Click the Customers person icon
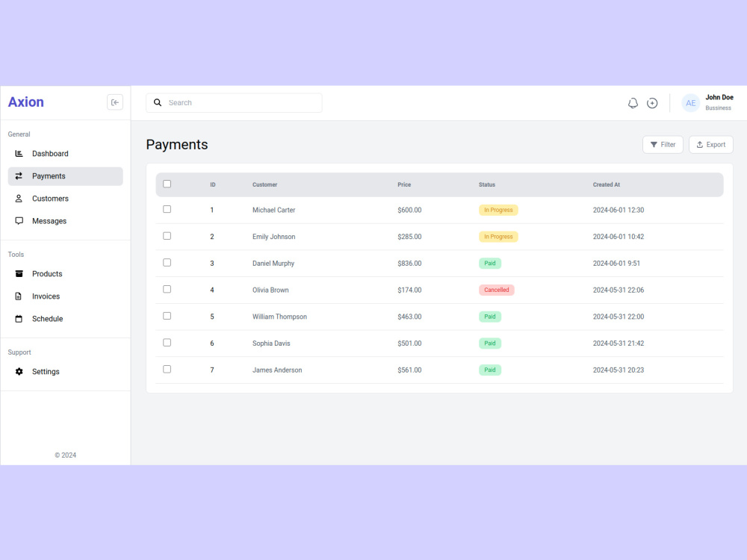This screenshot has height=560, width=747. pyautogui.click(x=19, y=198)
